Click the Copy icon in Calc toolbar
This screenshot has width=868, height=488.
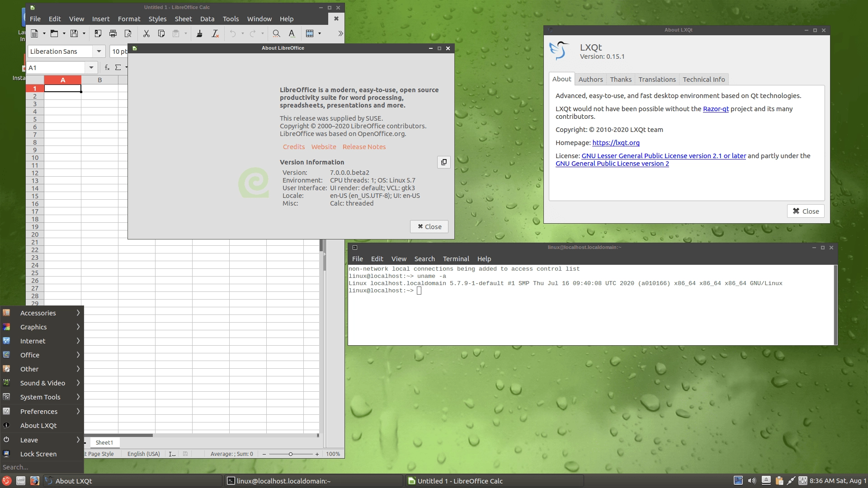(161, 33)
